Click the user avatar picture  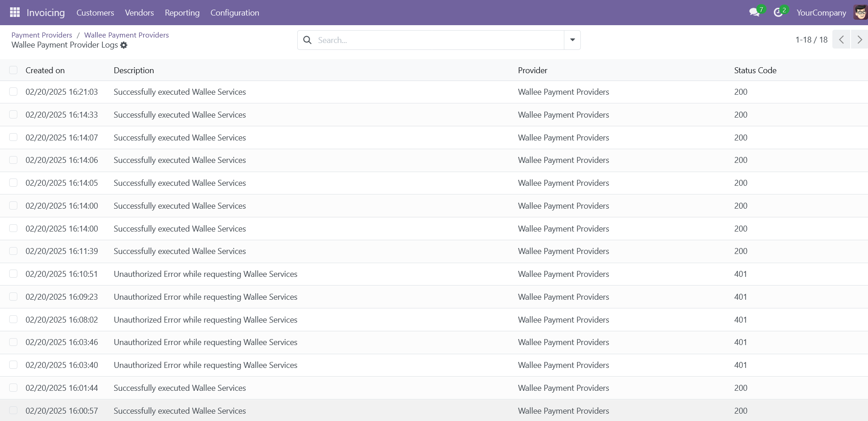pyautogui.click(x=860, y=12)
